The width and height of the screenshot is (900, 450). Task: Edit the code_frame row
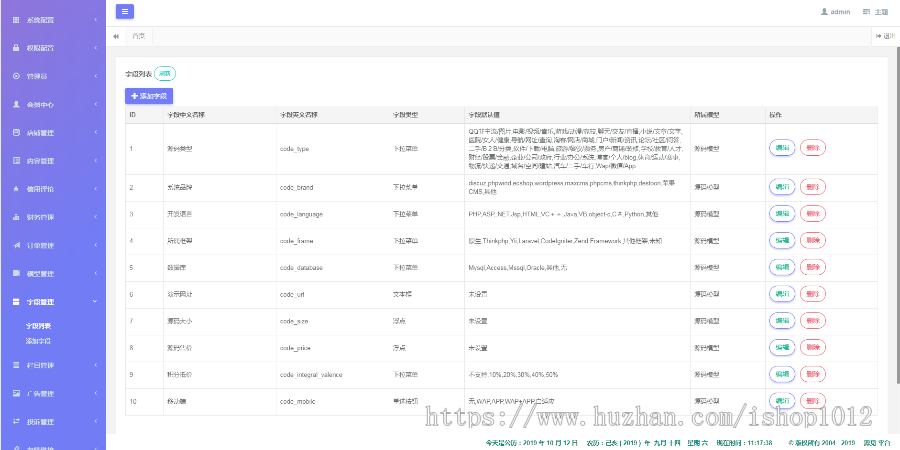(782, 240)
